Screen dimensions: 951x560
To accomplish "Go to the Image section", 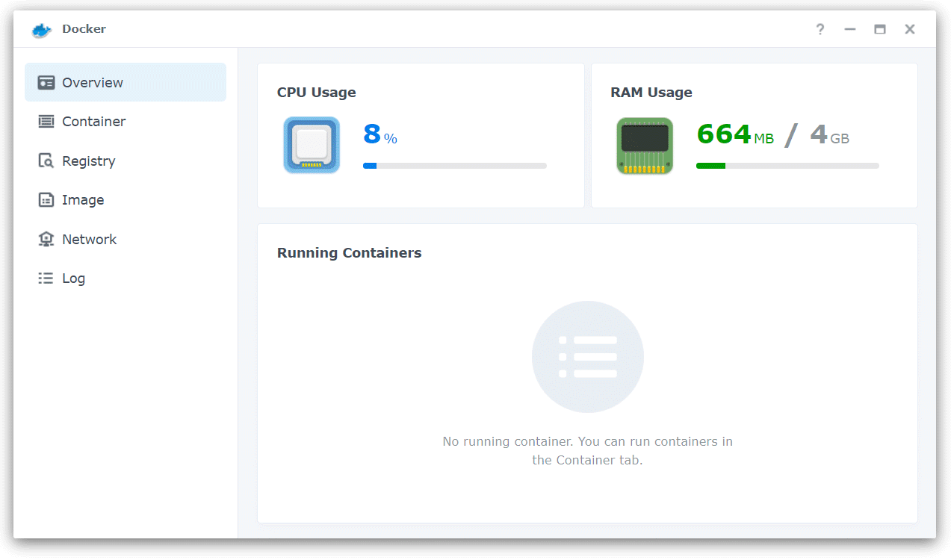I will pyautogui.click(x=126, y=200).
